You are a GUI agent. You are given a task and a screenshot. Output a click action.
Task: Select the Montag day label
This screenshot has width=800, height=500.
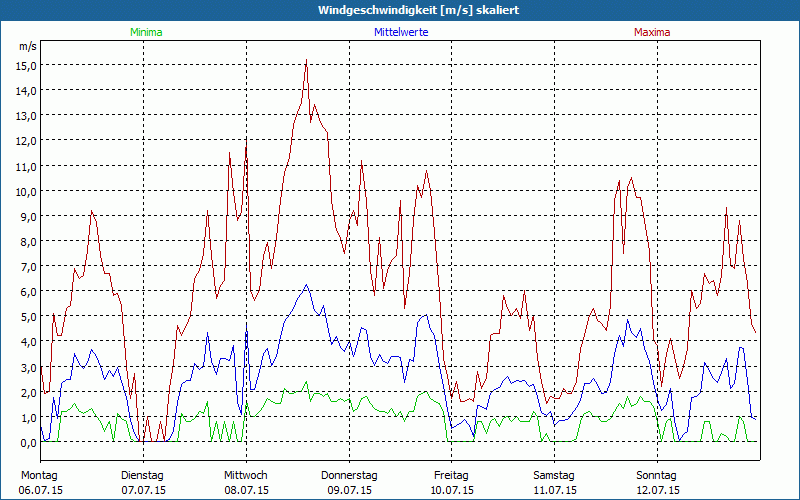point(40,475)
